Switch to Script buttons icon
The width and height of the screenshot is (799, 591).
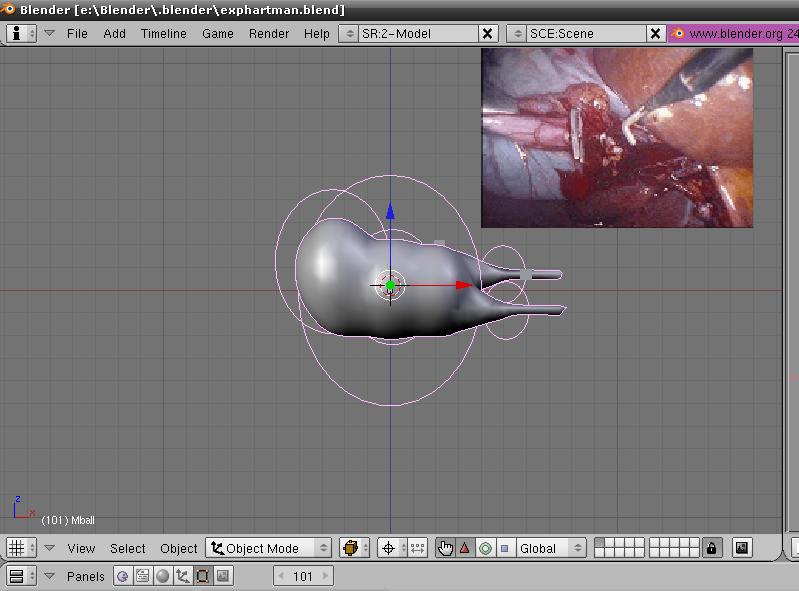pos(143,576)
